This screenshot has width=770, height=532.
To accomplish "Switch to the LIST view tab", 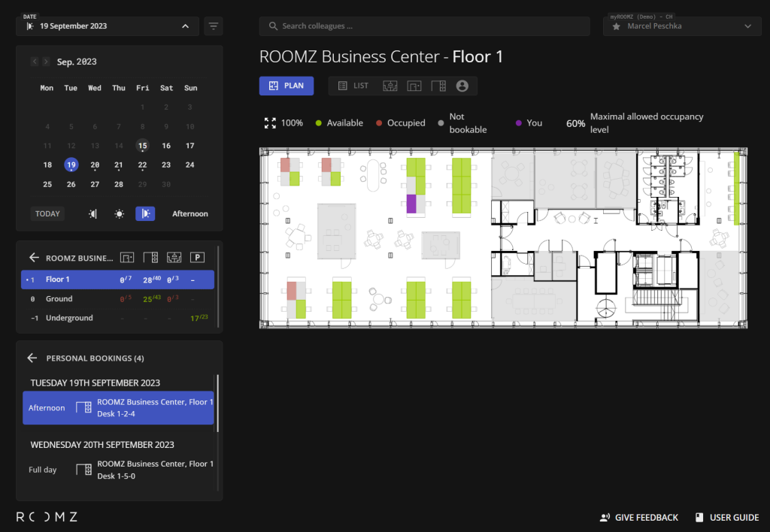I will tap(353, 86).
